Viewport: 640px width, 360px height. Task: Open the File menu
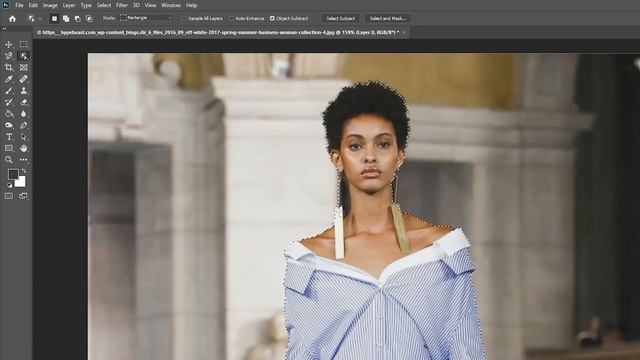[x=19, y=5]
